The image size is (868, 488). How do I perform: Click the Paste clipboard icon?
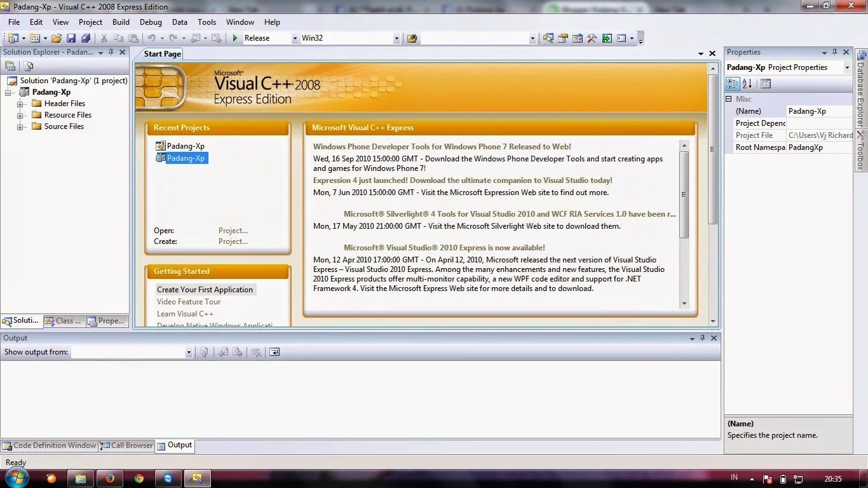point(133,38)
